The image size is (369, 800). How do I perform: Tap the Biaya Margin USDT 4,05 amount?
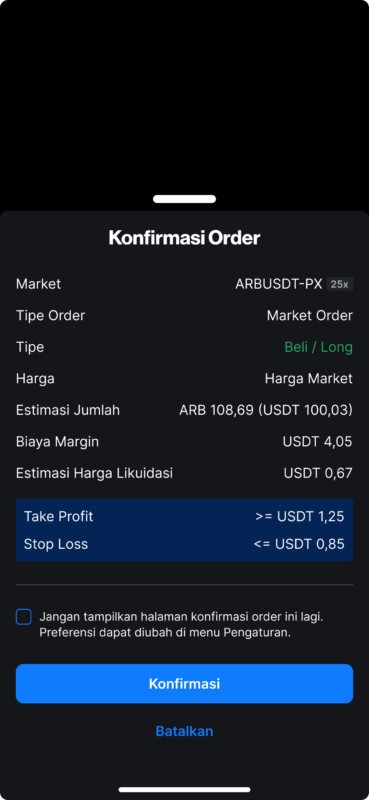317,442
